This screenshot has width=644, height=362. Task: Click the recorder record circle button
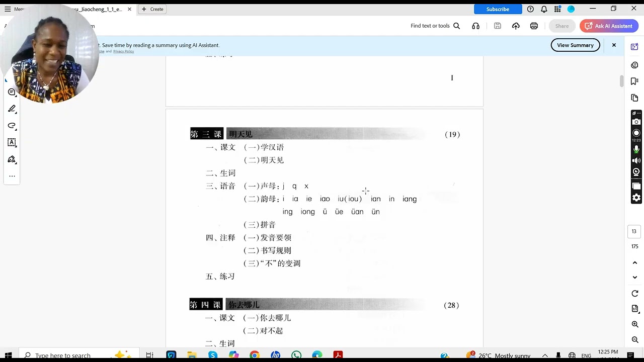pos(636,133)
